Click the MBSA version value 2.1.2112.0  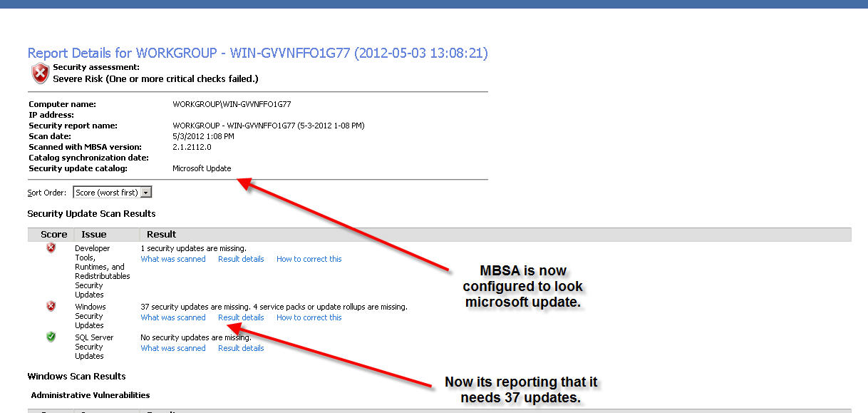[x=192, y=147]
